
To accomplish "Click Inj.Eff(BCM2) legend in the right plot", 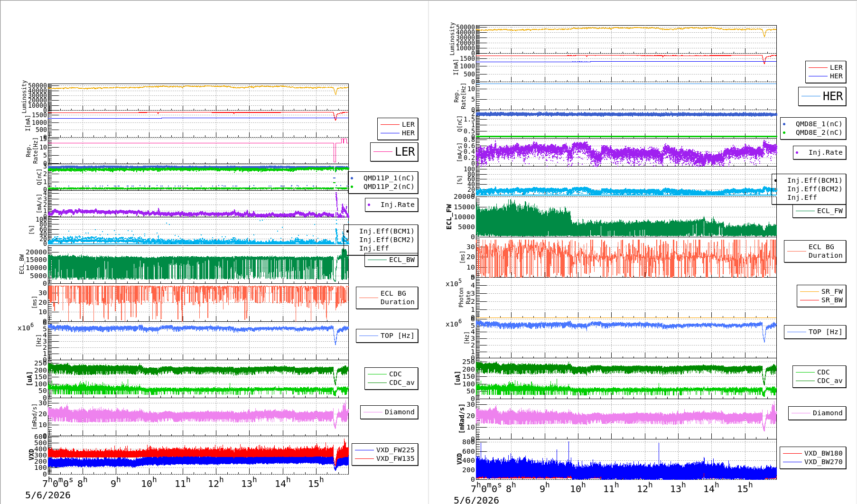I will point(814,189).
